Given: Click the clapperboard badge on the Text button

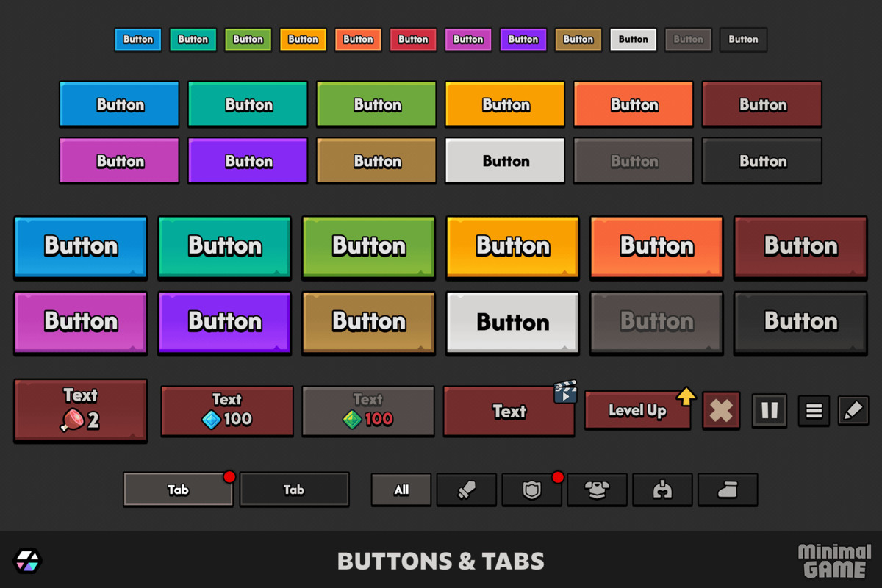Looking at the screenshot, I should (564, 392).
